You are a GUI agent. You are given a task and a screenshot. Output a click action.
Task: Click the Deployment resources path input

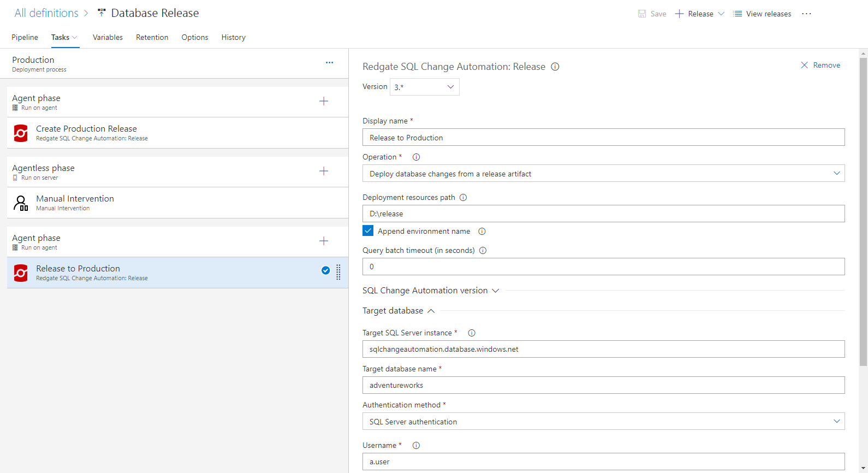tap(603, 214)
